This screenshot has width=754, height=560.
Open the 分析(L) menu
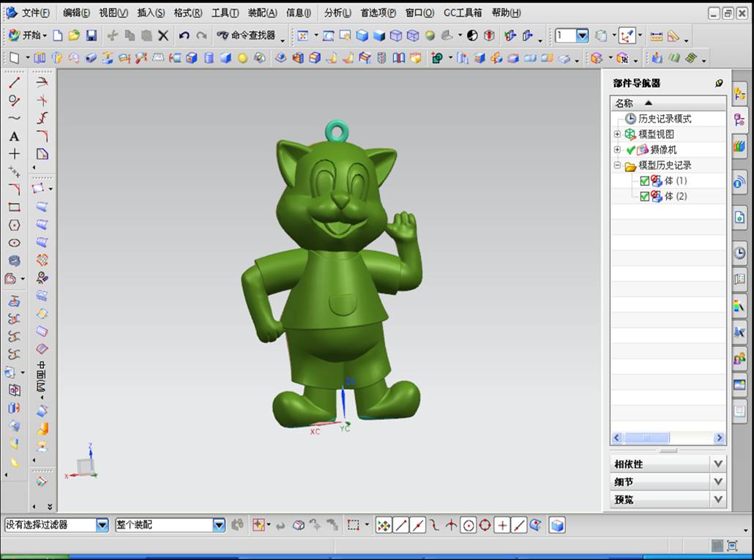click(x=337, y=13)
